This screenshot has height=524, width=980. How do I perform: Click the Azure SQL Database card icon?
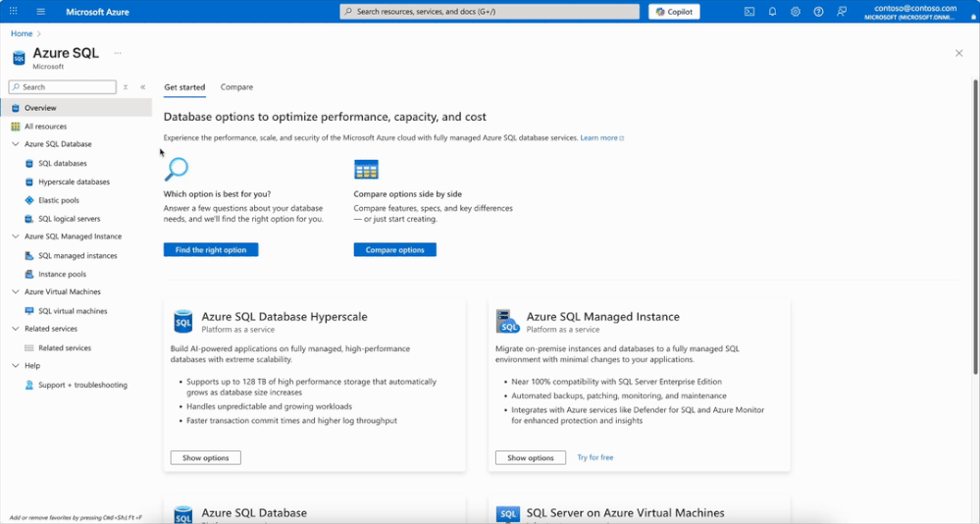183,514
